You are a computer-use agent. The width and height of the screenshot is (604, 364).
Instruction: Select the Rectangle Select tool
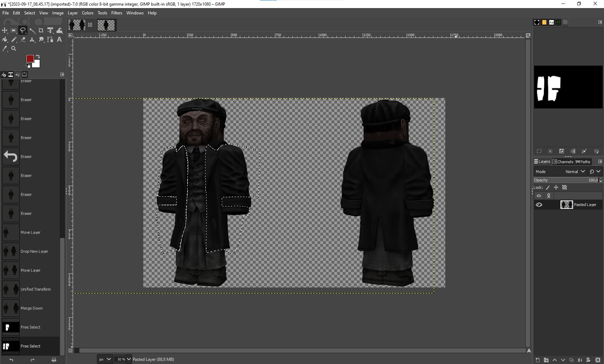pos(14,31)
